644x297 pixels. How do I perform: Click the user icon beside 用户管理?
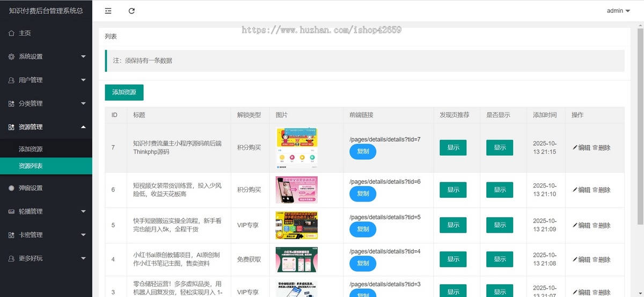(12, 80)
